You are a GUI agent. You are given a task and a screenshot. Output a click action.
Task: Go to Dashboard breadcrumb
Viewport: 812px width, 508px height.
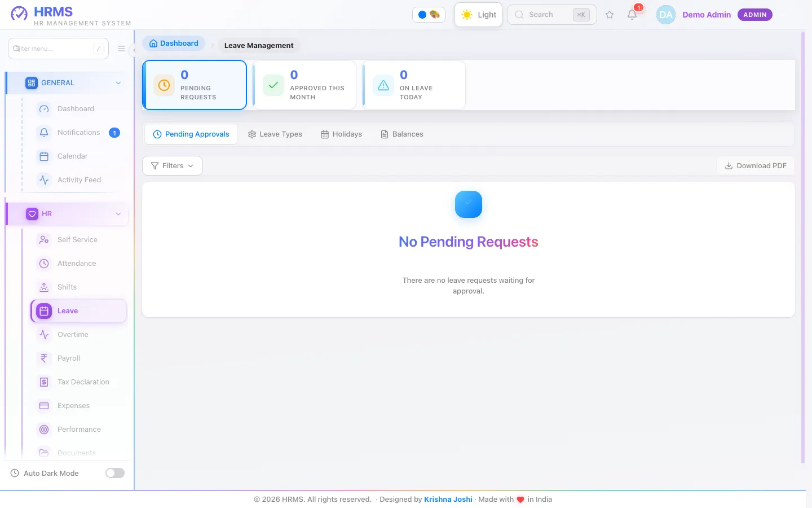click(174, 43)
